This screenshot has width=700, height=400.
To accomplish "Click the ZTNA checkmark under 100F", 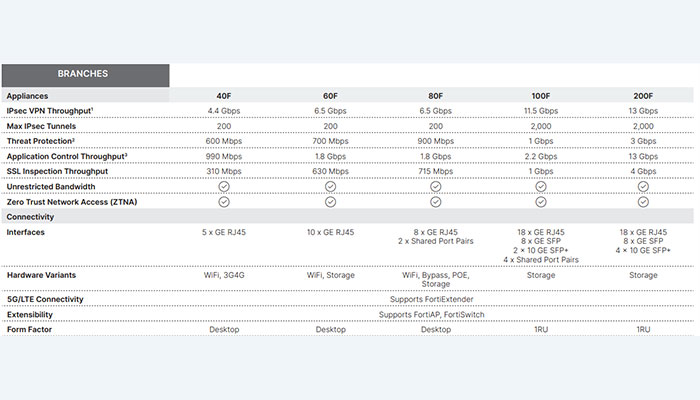I will pyautogui.click(x=541, y=201).
